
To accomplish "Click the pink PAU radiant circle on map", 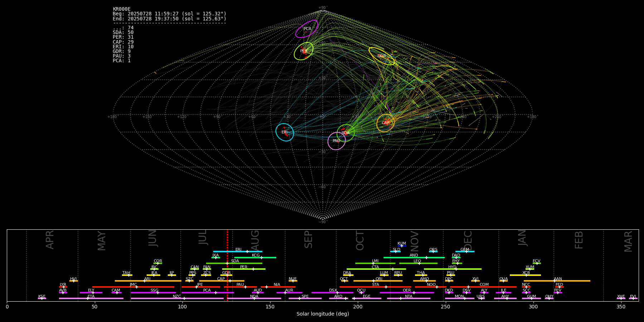I will [x=337, y=141].
